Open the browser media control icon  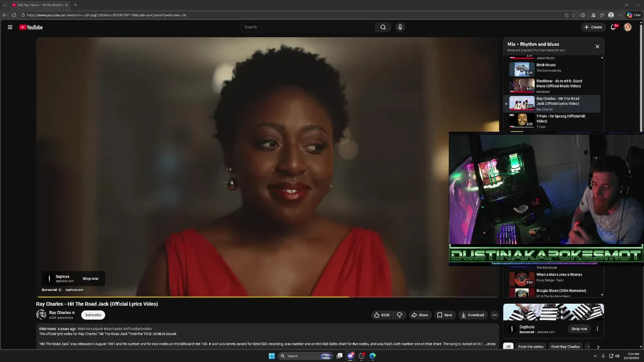coord(593,15)
